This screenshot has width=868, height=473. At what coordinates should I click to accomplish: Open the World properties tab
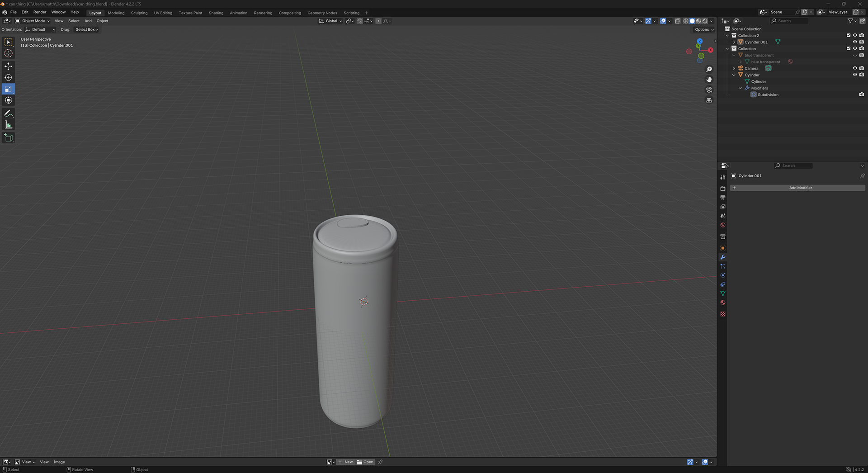coord(722,225)
